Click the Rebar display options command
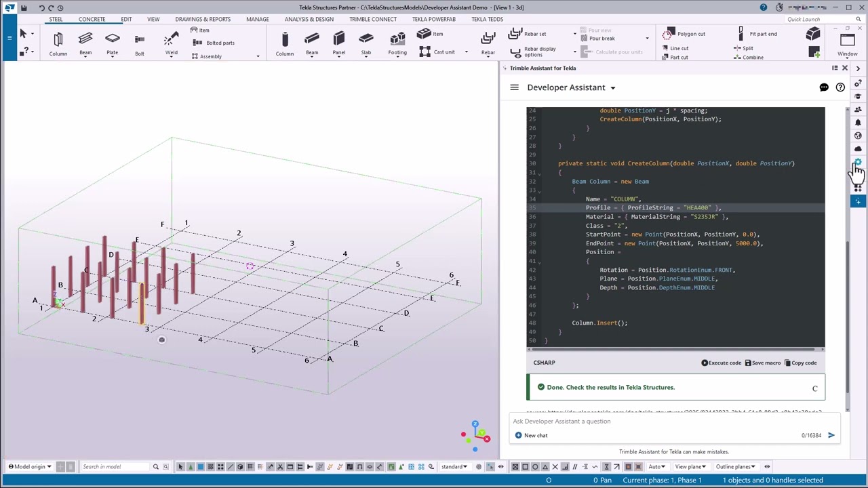The image size is (868, 488). click(x=534, y=52)
